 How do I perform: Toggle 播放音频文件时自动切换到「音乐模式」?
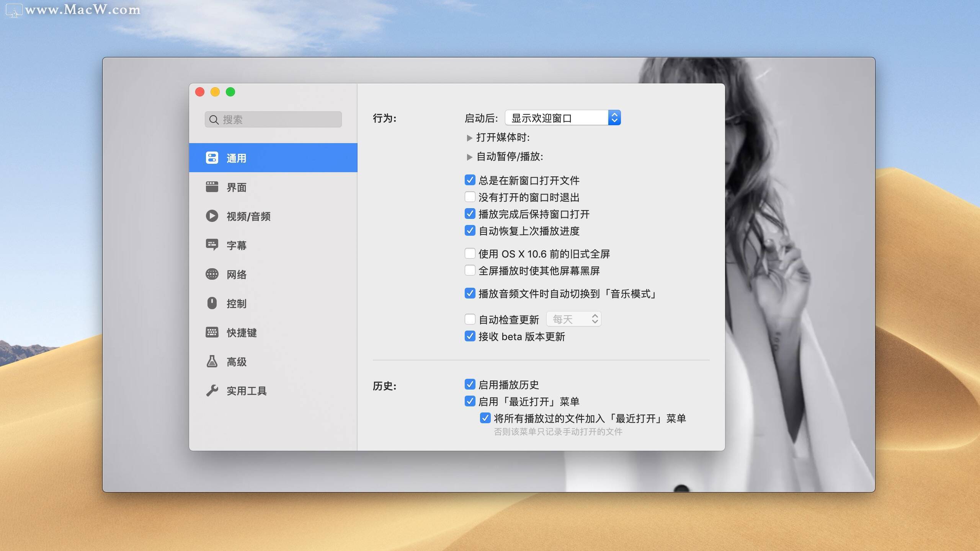tap(470, 293)
